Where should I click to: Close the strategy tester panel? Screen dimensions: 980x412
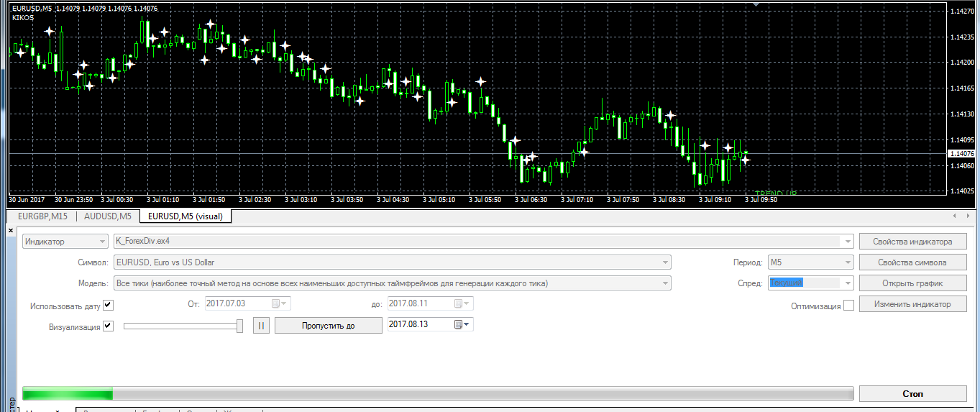click(x=10, y=231)
